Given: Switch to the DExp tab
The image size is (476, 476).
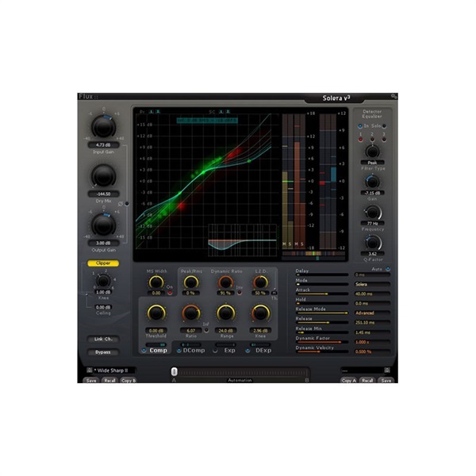Looking at the screenshot, I should pos(263,351).
